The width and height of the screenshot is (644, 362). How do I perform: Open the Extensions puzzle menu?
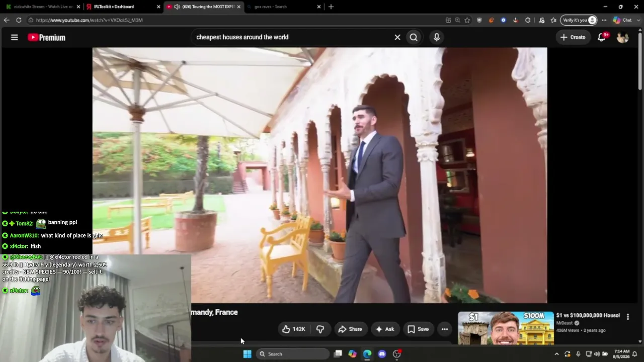(x=528, y=20)
